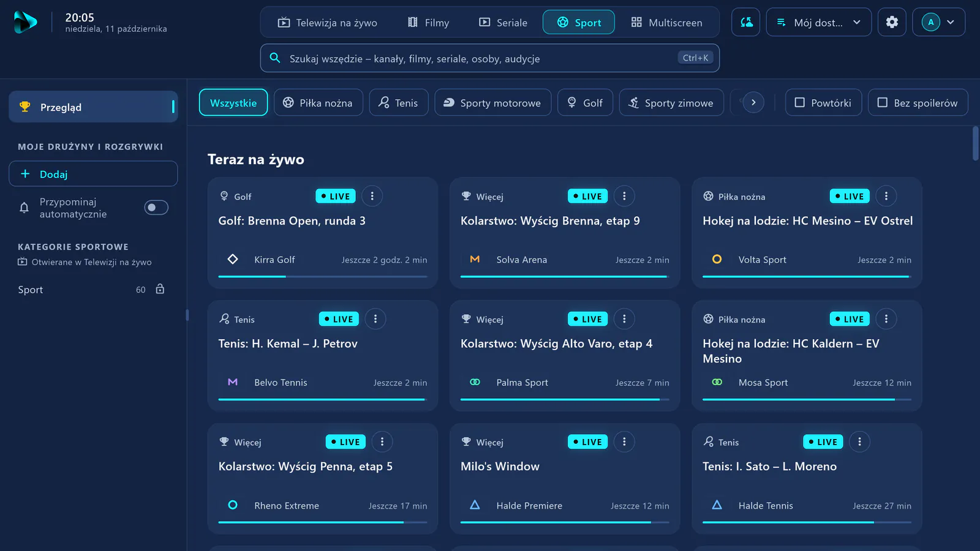Toggle Przypominaj automatycznie switch
This screenshot has width=980, height=551.
pos(156,208)
